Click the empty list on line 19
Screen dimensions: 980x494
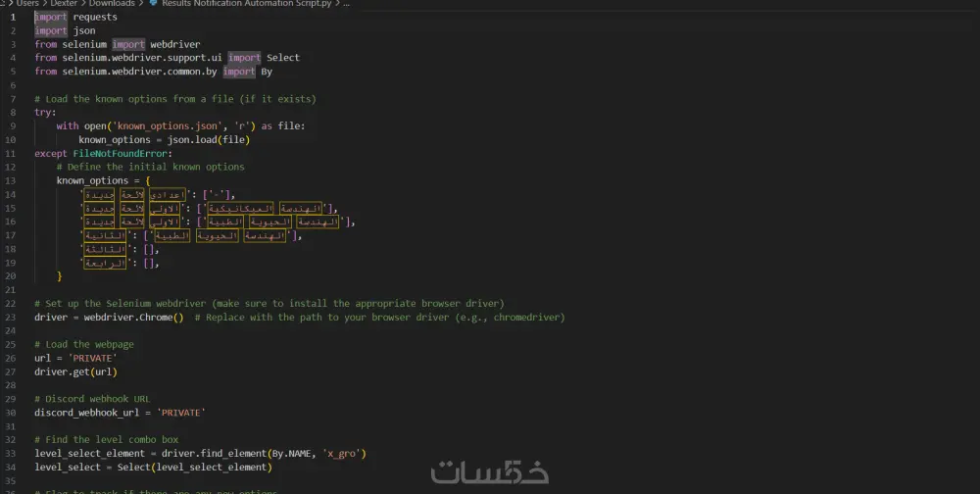tap(149, 263)
